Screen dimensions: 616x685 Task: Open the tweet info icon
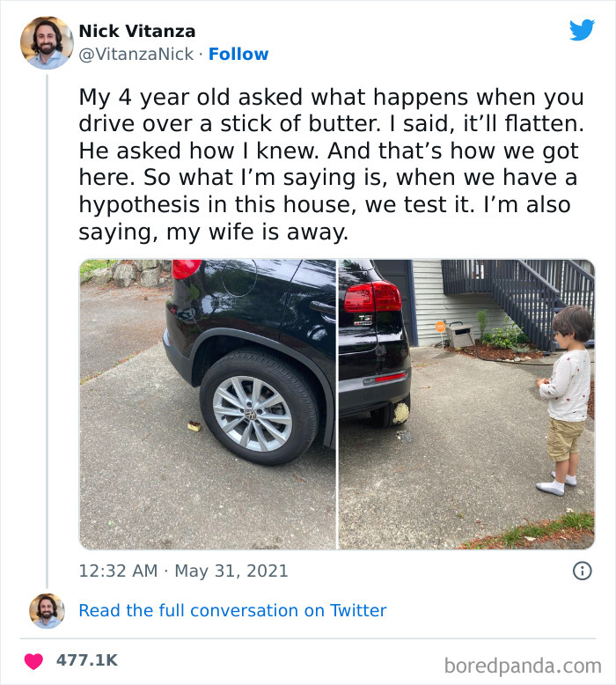tap(582, 571)
